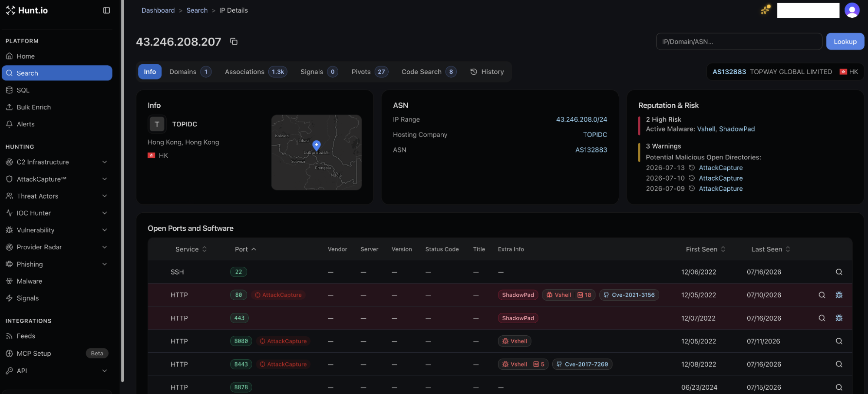Click the Lookup button
The image size is (868, 394).
(x=845, y=42)
